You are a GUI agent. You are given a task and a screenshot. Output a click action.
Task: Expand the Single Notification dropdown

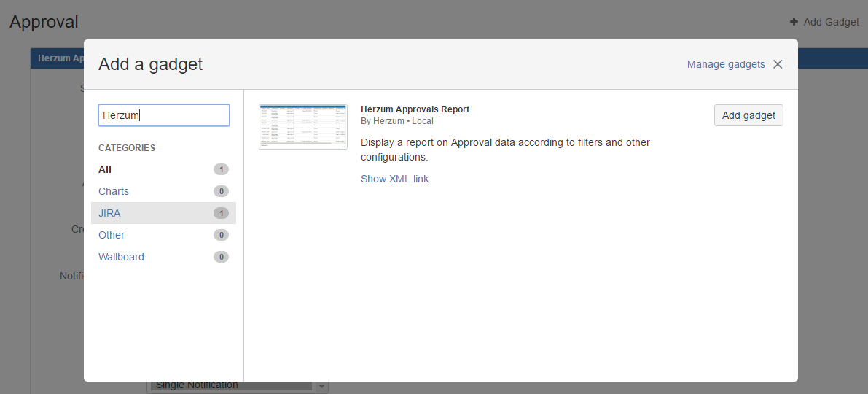pyautogui.click(x=321, y=386)
